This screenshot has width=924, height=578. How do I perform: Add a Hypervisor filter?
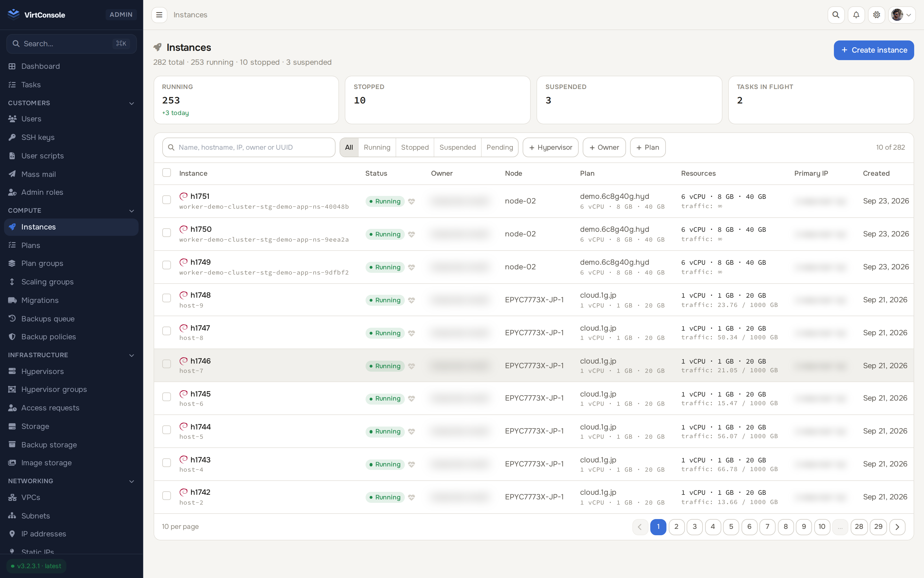click(x=551, y=148)
